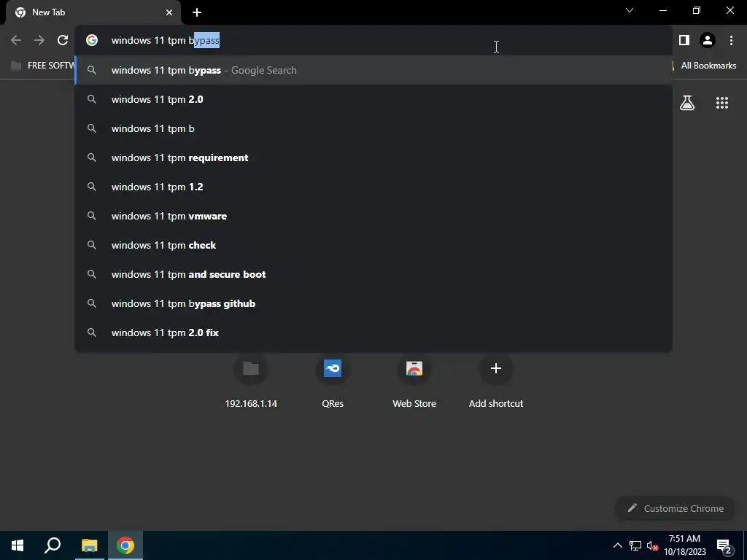Click the browser back arrow

(x=16, y=40)
